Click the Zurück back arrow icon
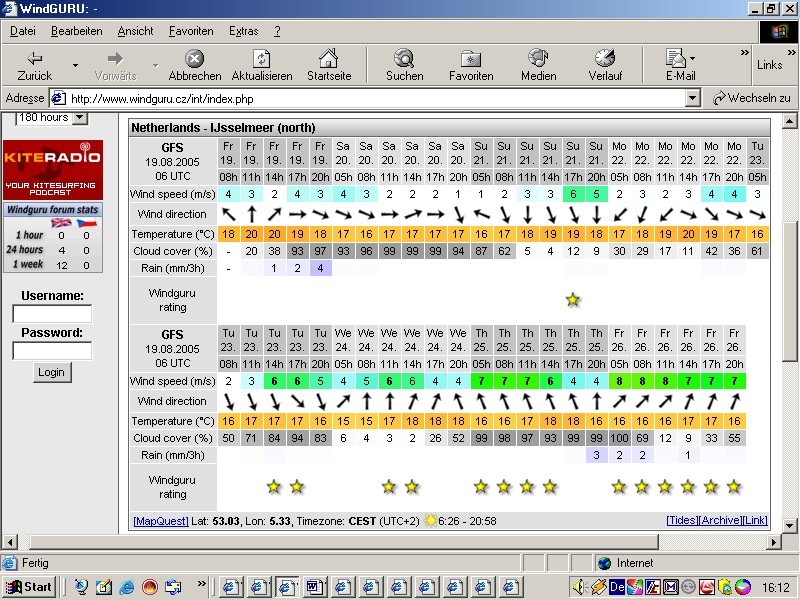 35,59
